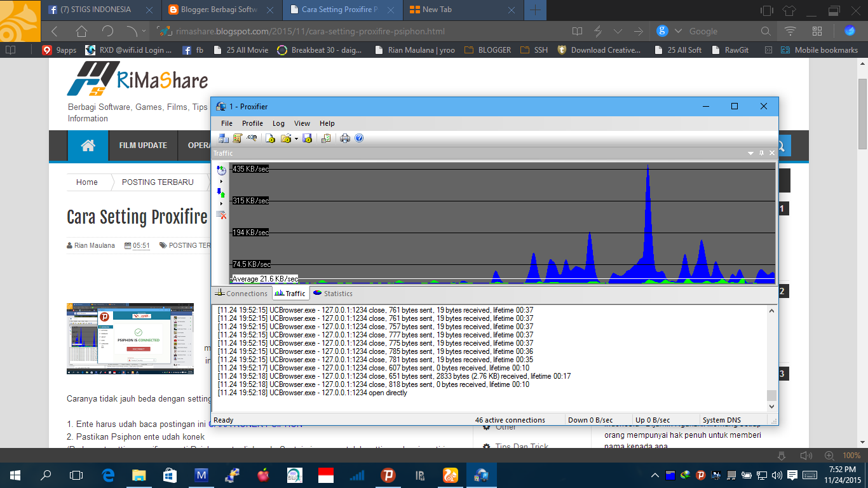This screenshot has height=488, width=868.
Task: Open the UC Browser taskbar icon
Action: pos(450,475)
